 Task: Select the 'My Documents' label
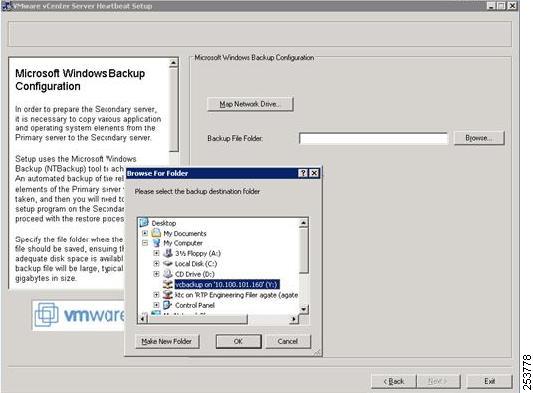pyautogui.click(x=185, y=234)
